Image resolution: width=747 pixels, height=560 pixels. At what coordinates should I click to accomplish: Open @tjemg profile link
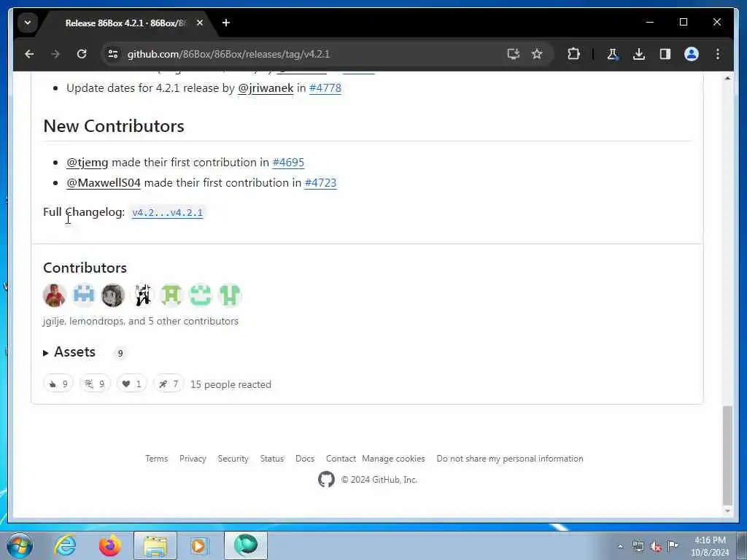(88, 163)
